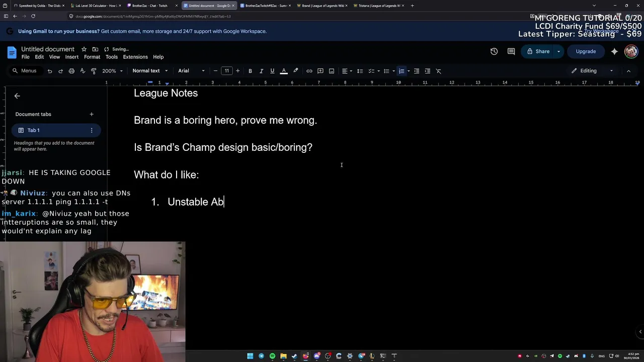Image resolution: width=644 pixels, height=362 pixels.
Task: Open the File menu
Action: coord(26,57)
